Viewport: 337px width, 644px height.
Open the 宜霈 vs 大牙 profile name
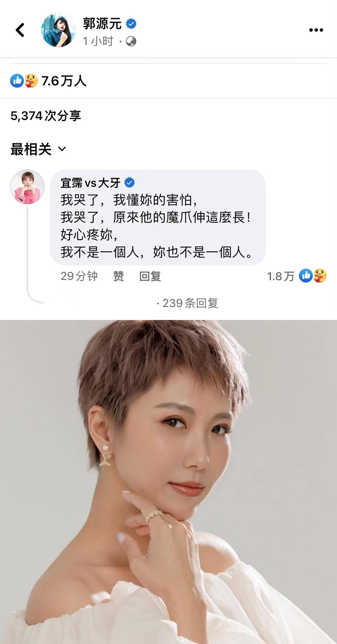click(91, 183)
